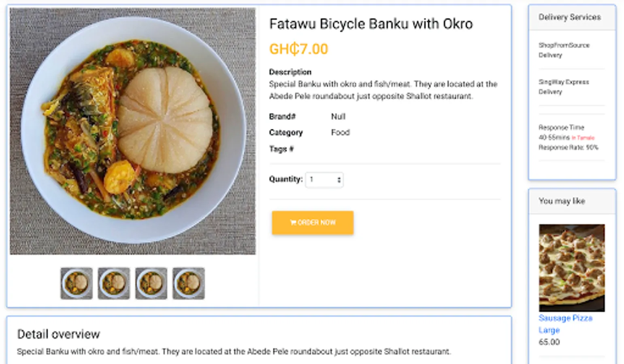
Task: Click the You may like header
Action: point(562,201)
